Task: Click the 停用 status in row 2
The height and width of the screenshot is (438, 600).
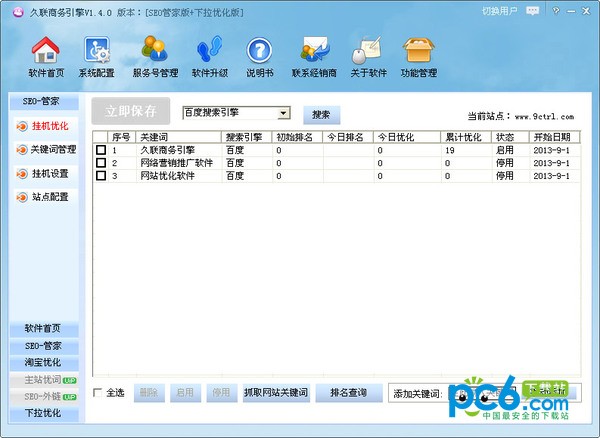Action: click(505, 163)
